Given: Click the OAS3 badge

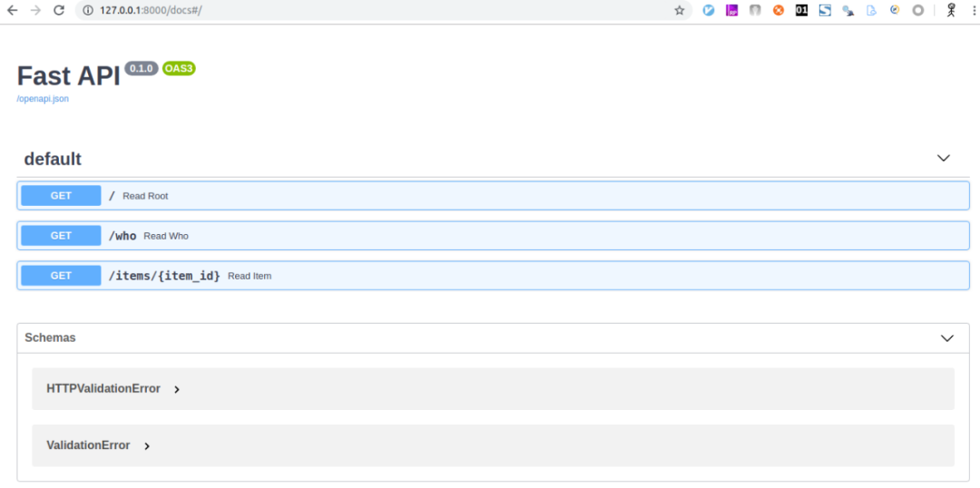Looking at the screenshot, I should 179,68.
